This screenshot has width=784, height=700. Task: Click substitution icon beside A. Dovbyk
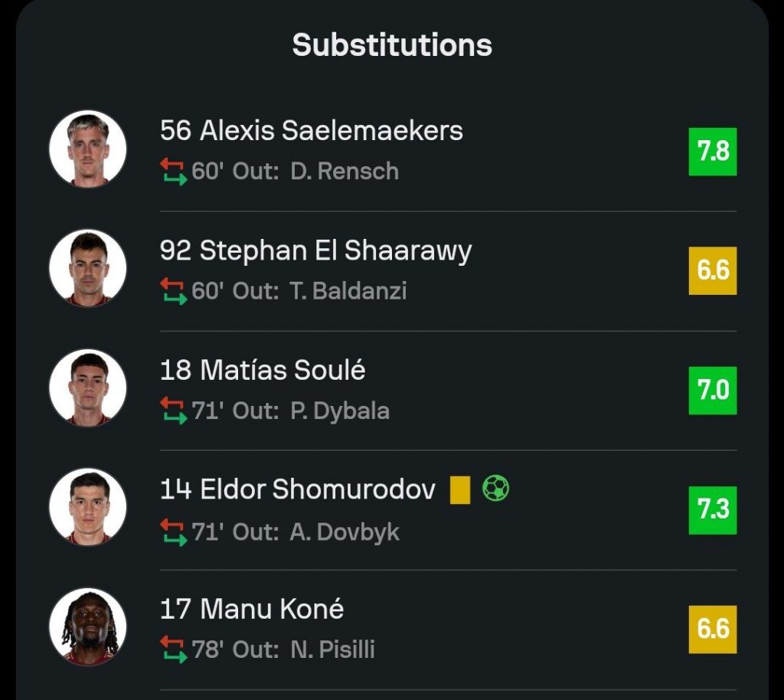coord(173,531)
